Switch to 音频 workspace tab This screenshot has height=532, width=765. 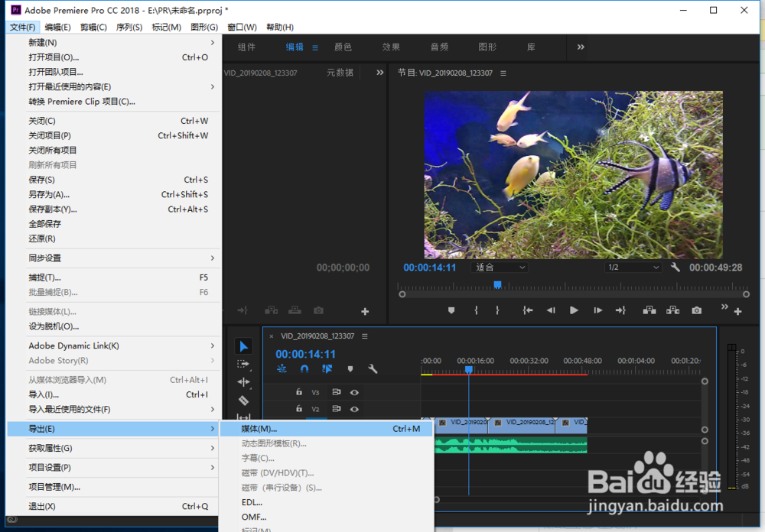[439, 47]
